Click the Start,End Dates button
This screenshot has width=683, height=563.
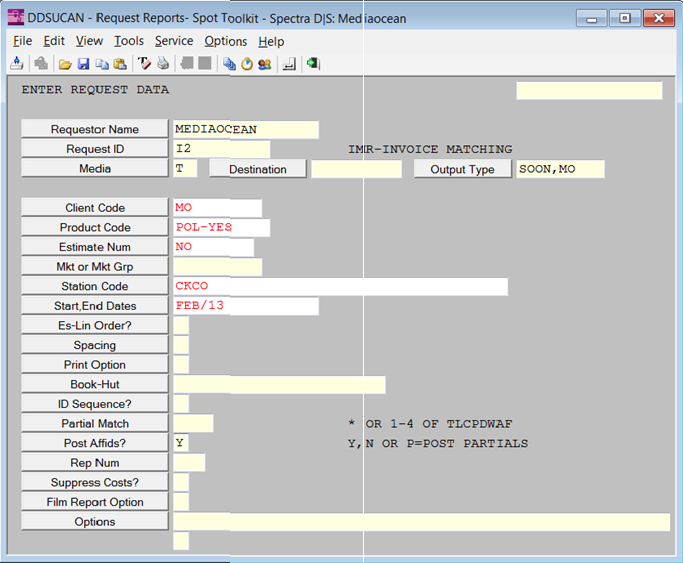(x=95, y=306)
